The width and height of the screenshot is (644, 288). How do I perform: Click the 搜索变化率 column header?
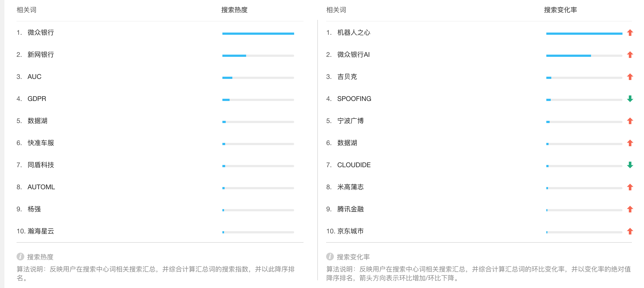[560, 10]
